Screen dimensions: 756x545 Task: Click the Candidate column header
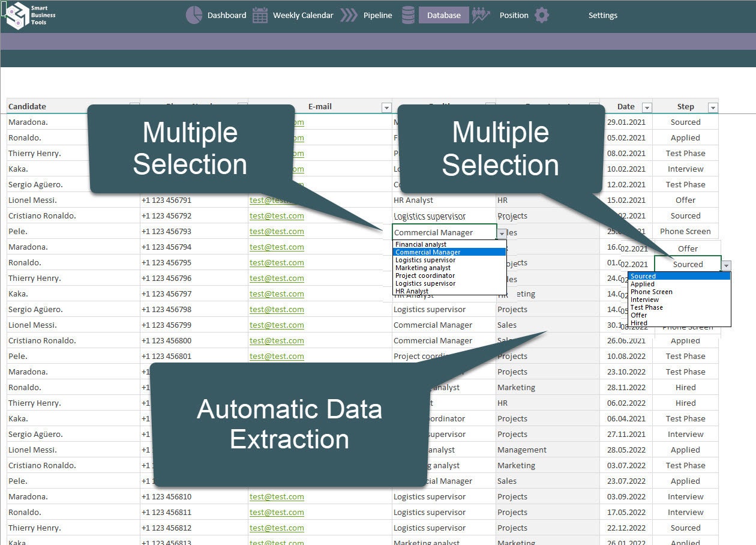(28, 107)
